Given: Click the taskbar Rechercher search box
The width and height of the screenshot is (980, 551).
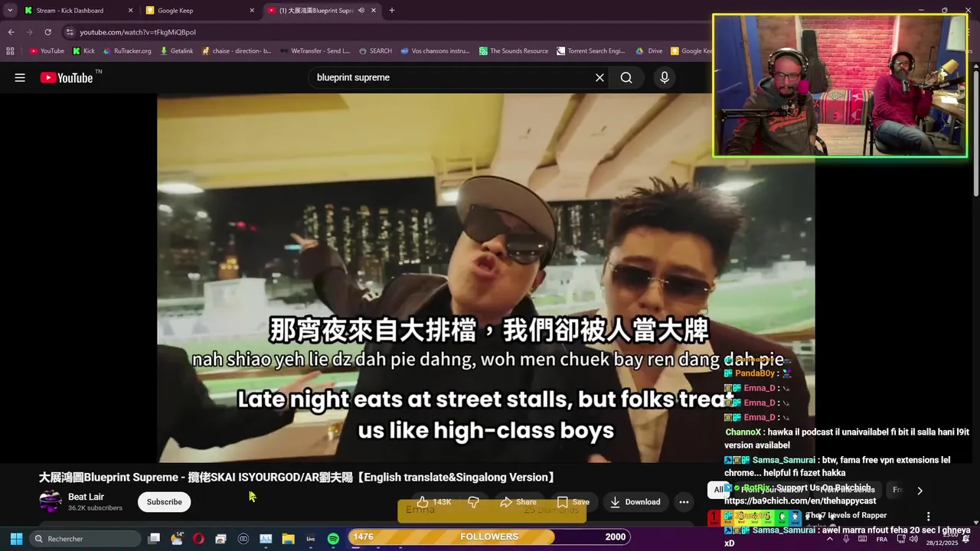Looking at the screenshot, I should [86, 539].
